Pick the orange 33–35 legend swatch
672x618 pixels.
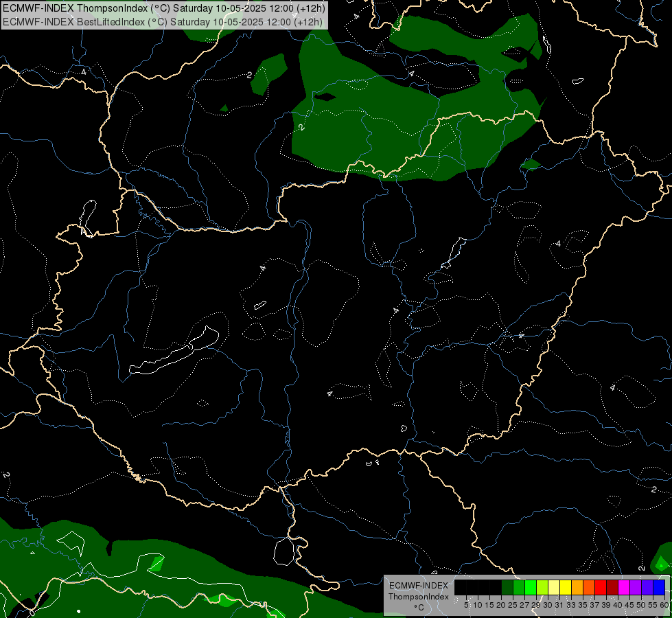click(577, 587)
